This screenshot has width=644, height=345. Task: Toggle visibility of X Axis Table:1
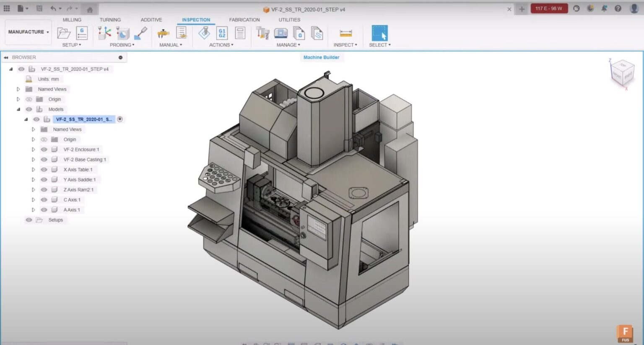pos(44,170)
